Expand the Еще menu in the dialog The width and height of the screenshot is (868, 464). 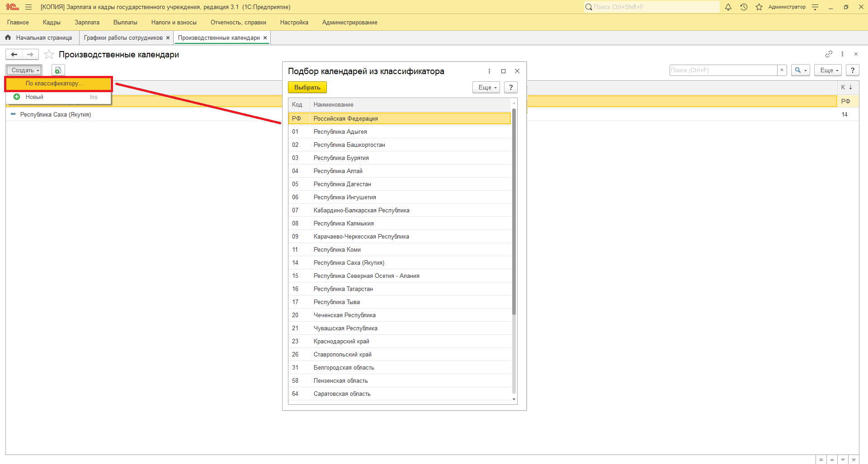tap(486, 87)
